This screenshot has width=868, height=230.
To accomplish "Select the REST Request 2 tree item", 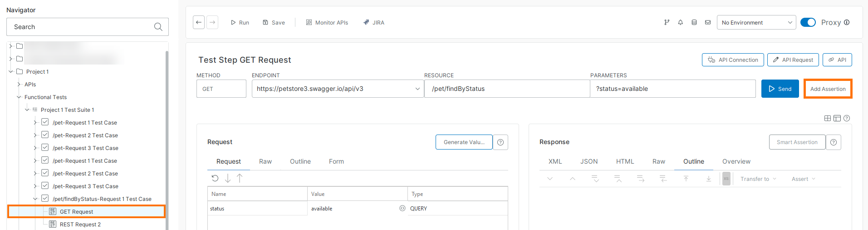I will pos(80,224).
